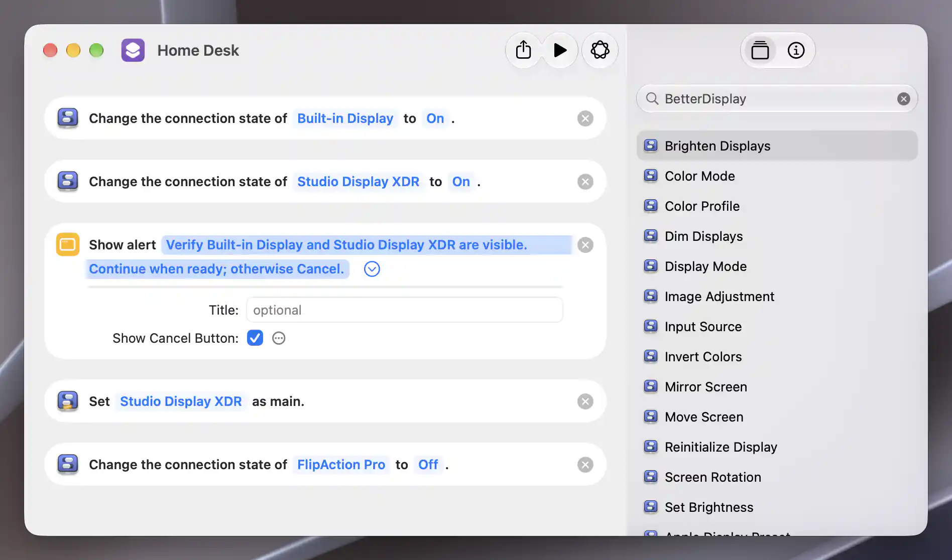Run the Home Desk shortcut
Screen dimensions: 952x560
click(560, 50)
